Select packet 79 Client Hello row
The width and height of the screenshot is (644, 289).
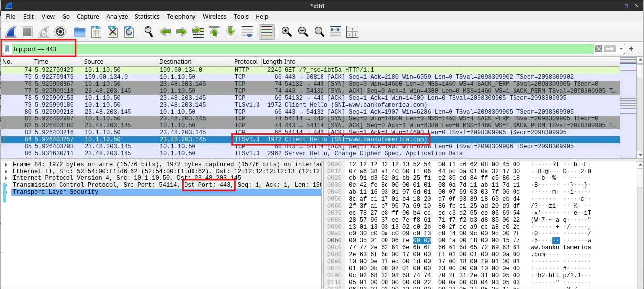pos(310,105)
